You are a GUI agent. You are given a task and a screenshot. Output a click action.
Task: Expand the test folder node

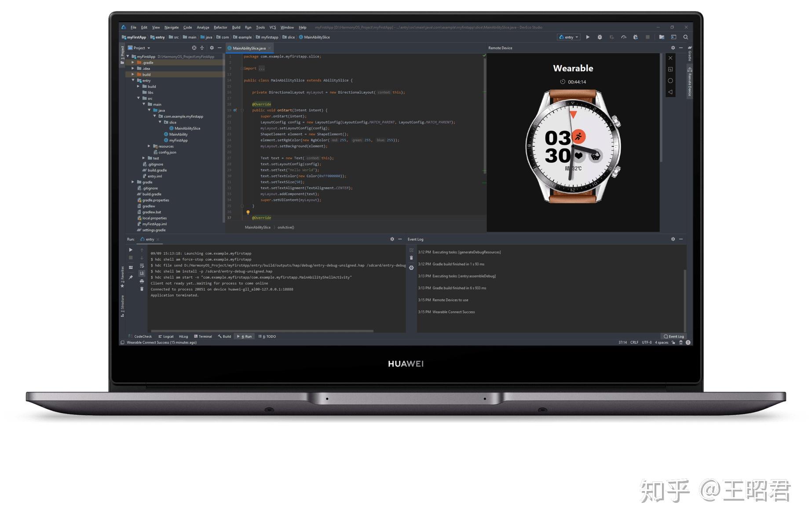(x=143, y=158)
